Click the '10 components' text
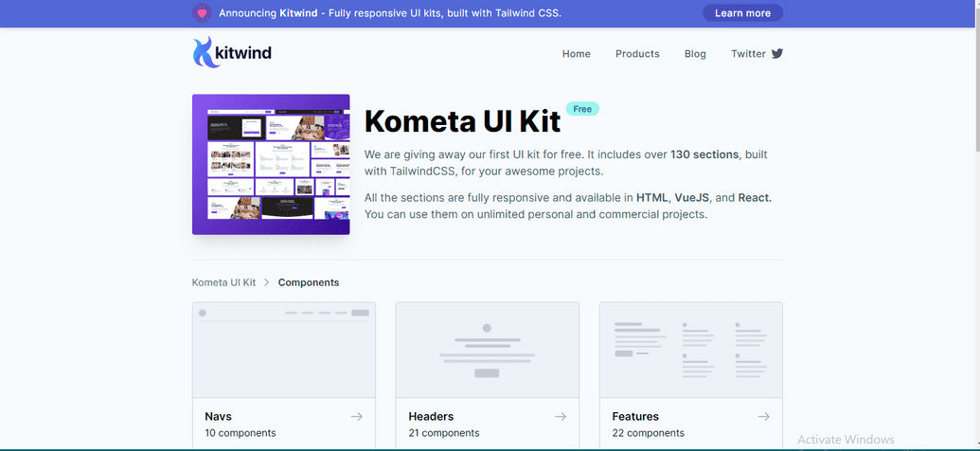Image resolution: width=980 pixels, height=451 pixels. [241, 433]
